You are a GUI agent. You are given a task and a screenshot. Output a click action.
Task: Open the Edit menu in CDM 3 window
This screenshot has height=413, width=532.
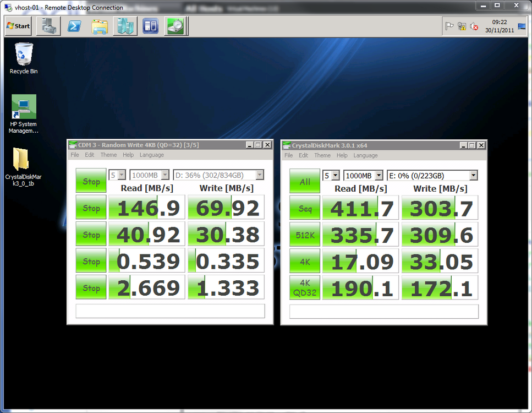[x=90, y=155]
